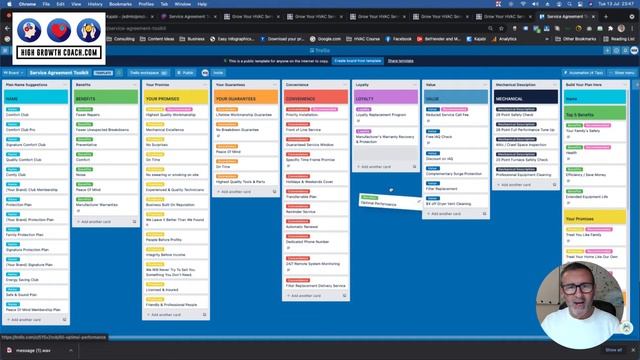Open the Free IAQ Check card
This screenshot has height=360, width=640.
click(x=456, y=136)
